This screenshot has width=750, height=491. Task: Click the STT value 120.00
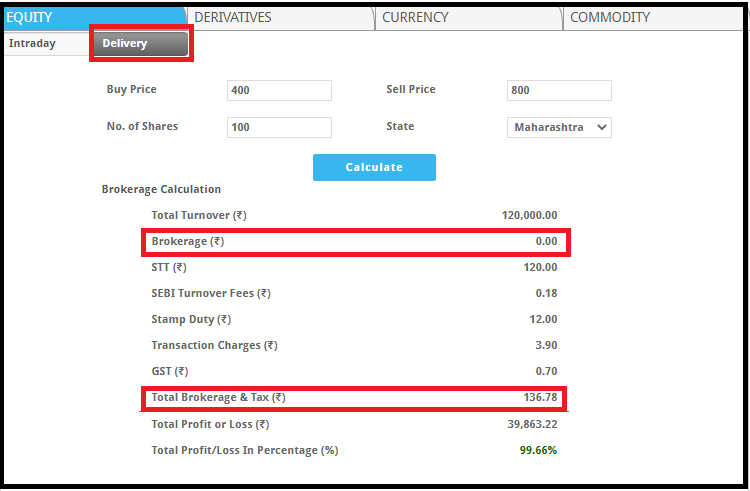pos(540,268)
